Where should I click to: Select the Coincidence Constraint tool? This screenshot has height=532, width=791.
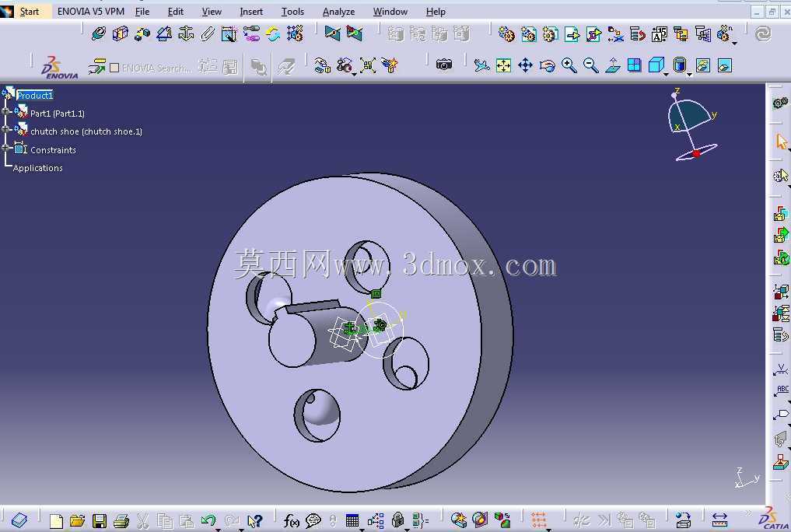tap(98, 33)
